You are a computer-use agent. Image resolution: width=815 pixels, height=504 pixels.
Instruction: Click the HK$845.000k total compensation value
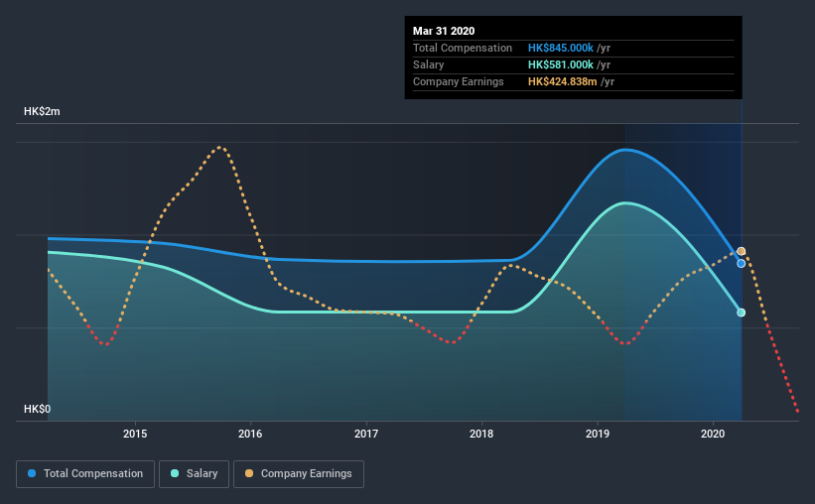click(x=560, y=48)
